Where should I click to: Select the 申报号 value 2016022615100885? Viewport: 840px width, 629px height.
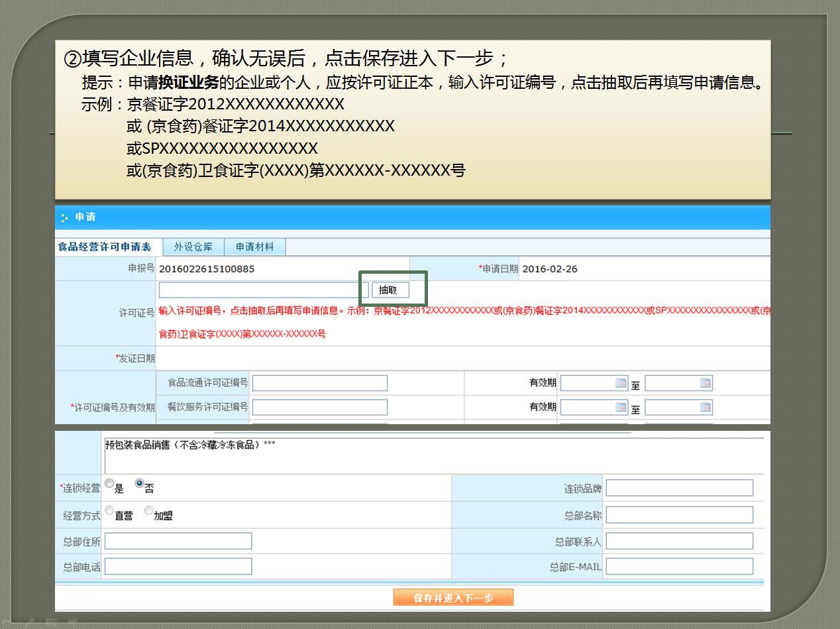point(207,268)
